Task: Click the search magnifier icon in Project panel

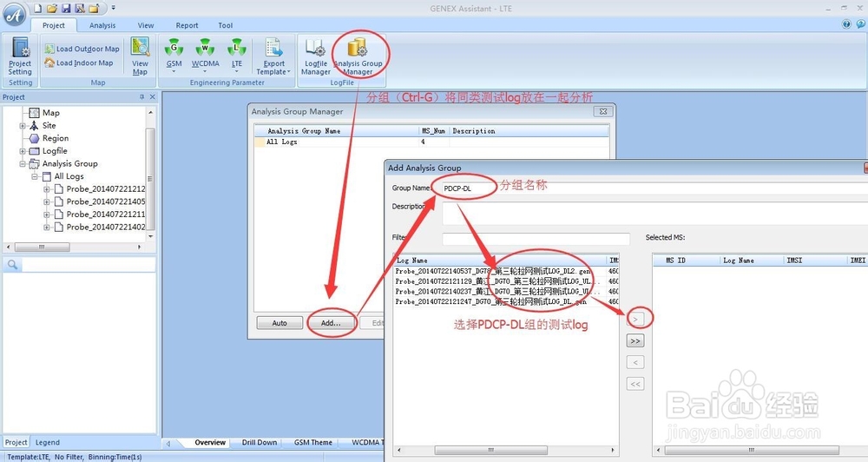Action: pos(12,265)
